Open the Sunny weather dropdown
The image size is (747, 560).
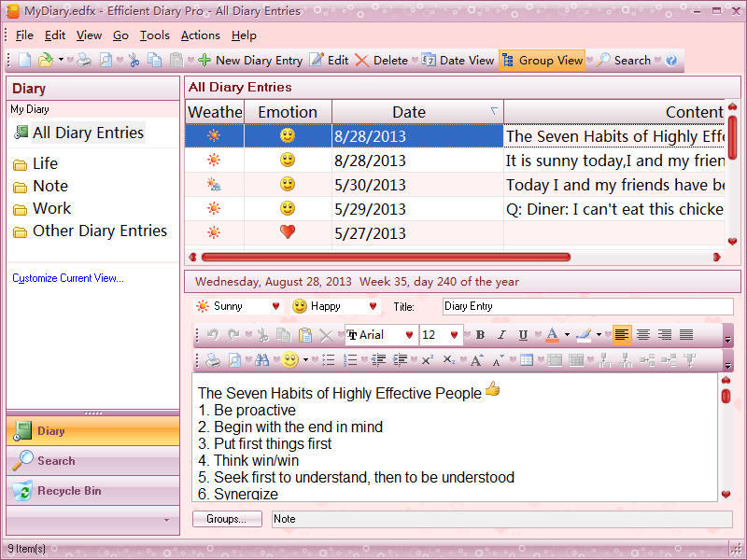[x=275, y=306]
